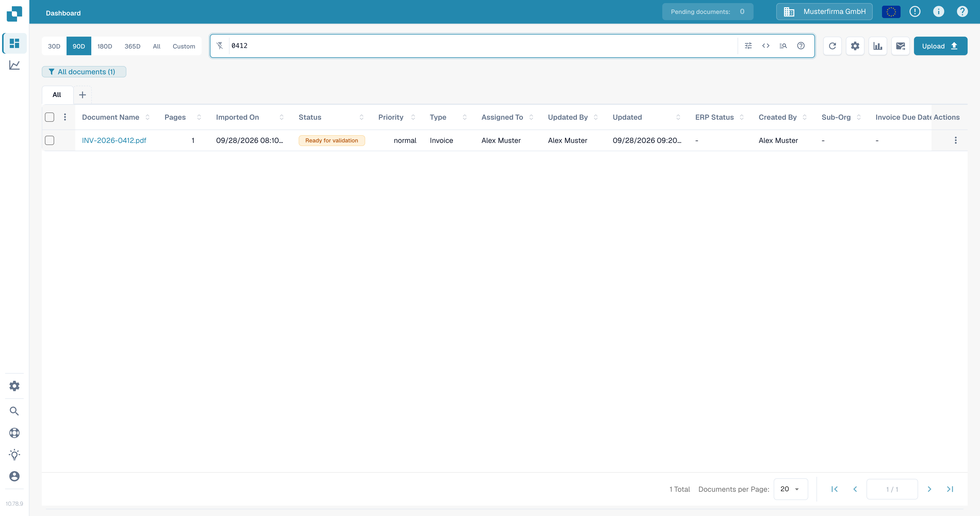Viewport: 980px width, 516px height.
Task: Click the EU flag region icon
Action: coord(891,12)
